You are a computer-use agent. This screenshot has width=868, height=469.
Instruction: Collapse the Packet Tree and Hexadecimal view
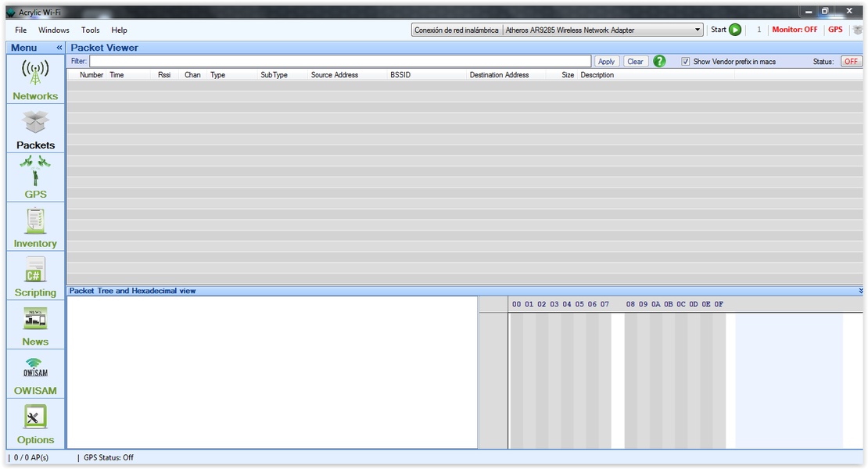[860, 291]
